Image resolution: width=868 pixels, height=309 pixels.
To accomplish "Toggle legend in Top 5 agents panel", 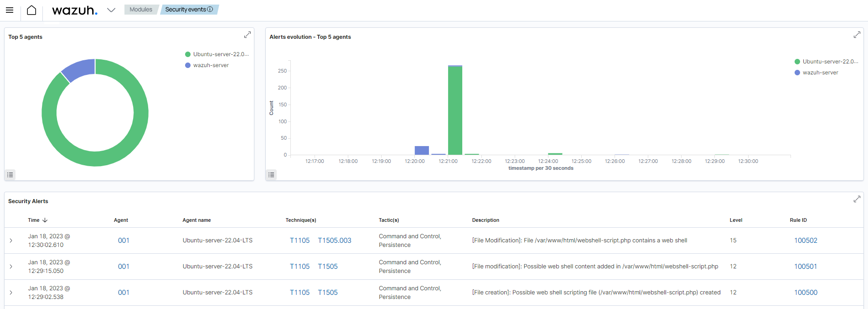I will [x=10, y=175].
